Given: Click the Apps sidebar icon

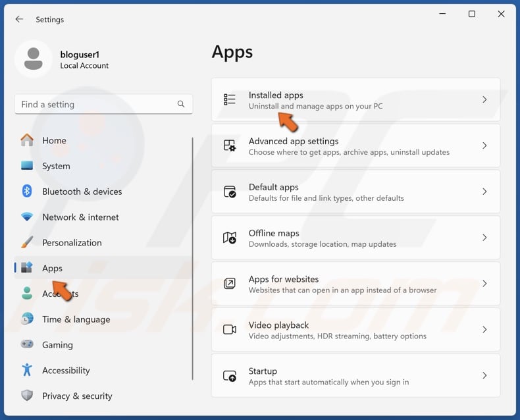Looking at the screenshot, I should (x=27, y=267).
